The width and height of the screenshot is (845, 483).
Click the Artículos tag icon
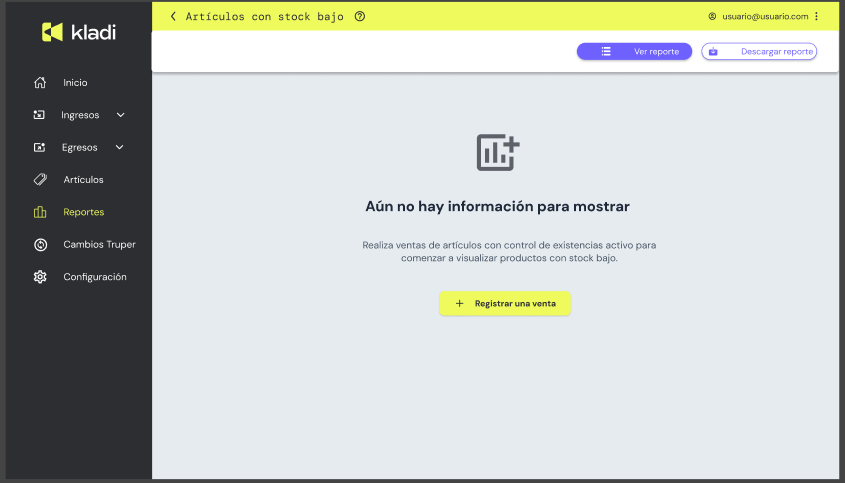[40, 180]
